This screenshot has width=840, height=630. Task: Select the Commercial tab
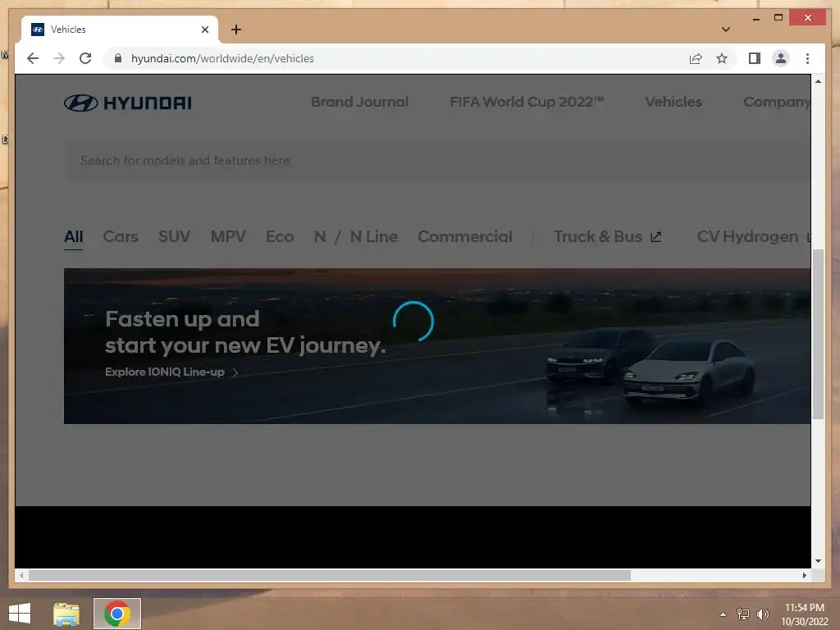coord(465,237)
